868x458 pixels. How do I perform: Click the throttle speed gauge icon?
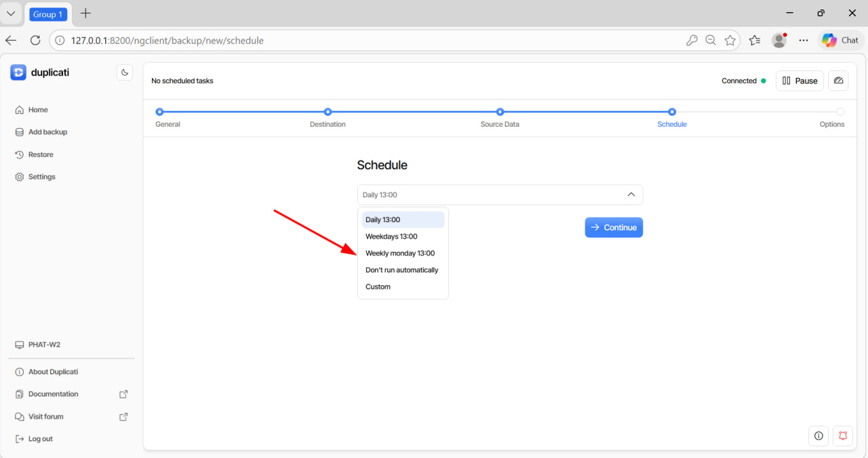click(838, 81)
